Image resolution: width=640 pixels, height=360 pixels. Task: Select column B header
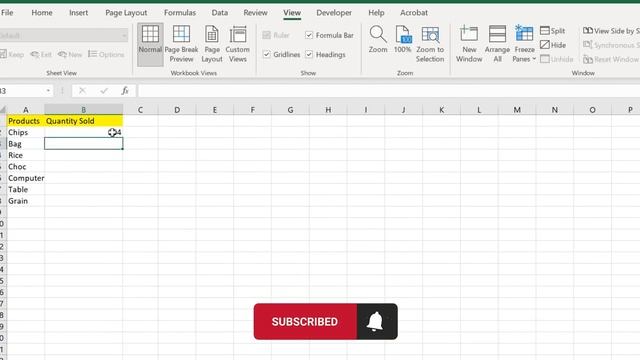(x=83, y=109)
